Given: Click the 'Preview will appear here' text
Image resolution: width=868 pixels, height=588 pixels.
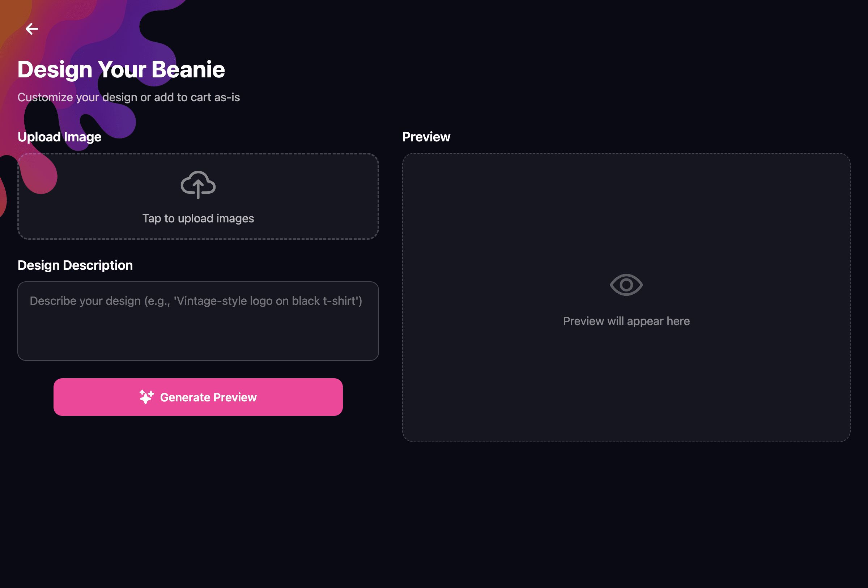Looking at the screenshot, I should [626, 321].
